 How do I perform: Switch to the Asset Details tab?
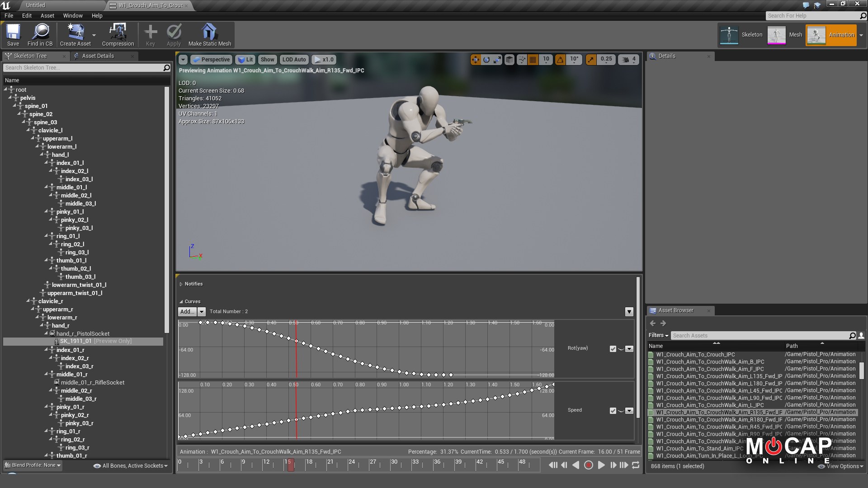point(98,56)
